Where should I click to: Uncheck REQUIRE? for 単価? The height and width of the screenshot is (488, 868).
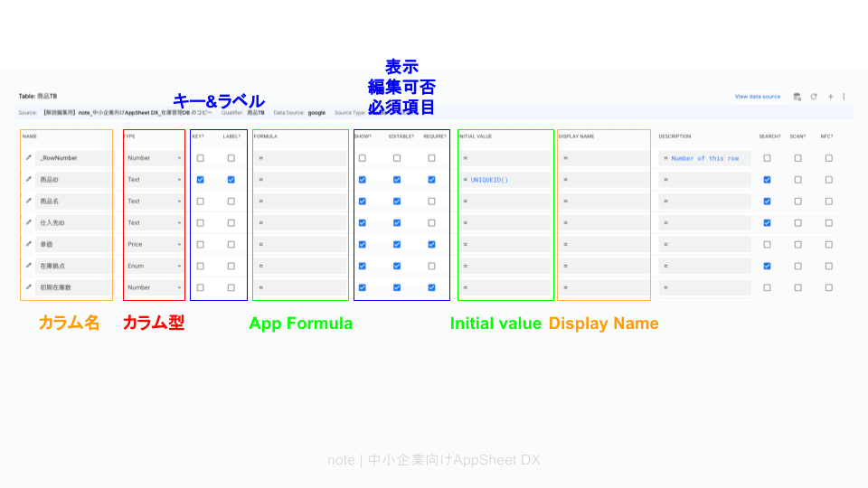(431, 245)
